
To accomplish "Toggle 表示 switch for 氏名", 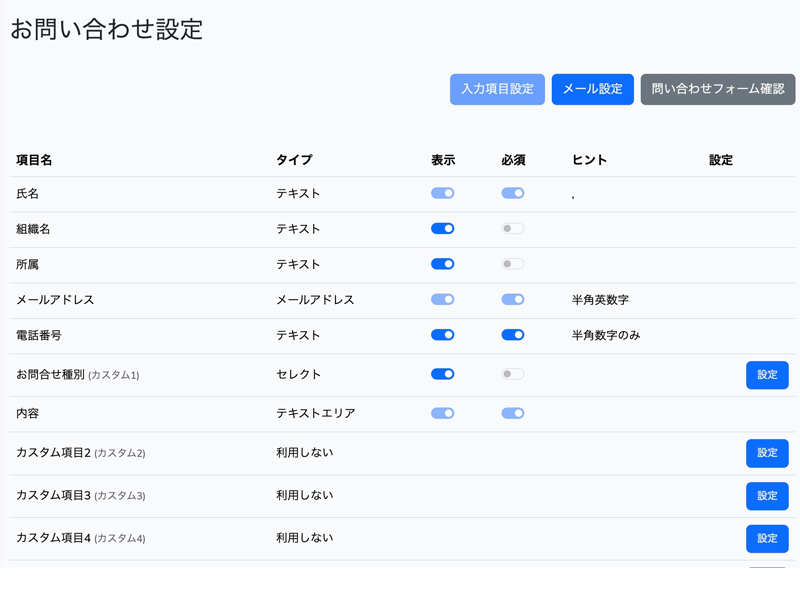I will (442, 193).
